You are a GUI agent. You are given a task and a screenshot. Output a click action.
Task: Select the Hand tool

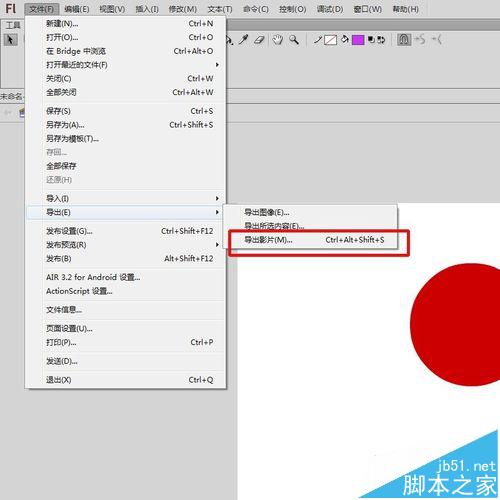(277, 40)
